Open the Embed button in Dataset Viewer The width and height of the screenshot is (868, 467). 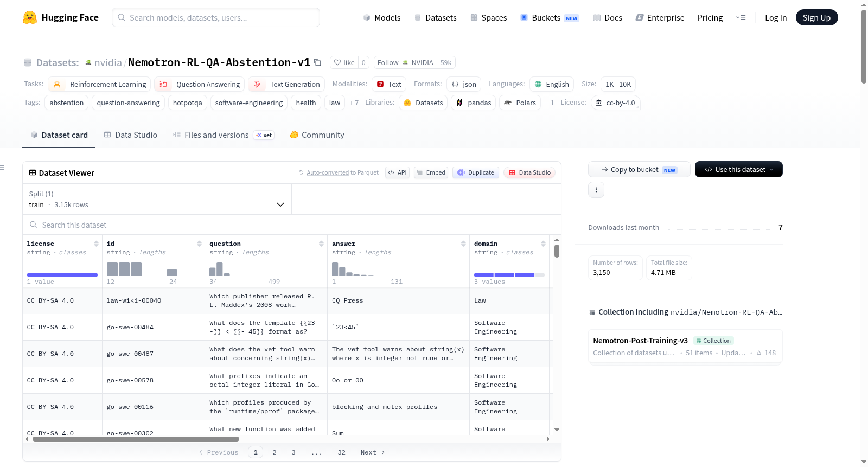click(431, 172)
